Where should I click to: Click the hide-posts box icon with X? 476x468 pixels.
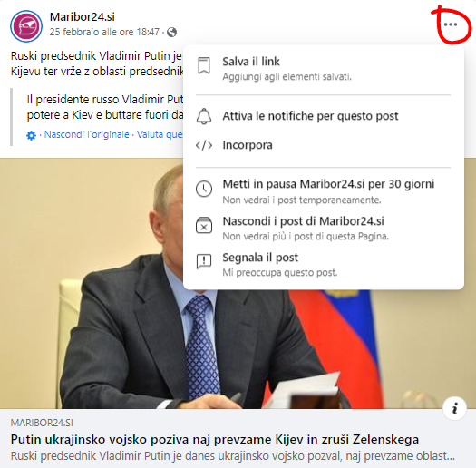[204, 225]
